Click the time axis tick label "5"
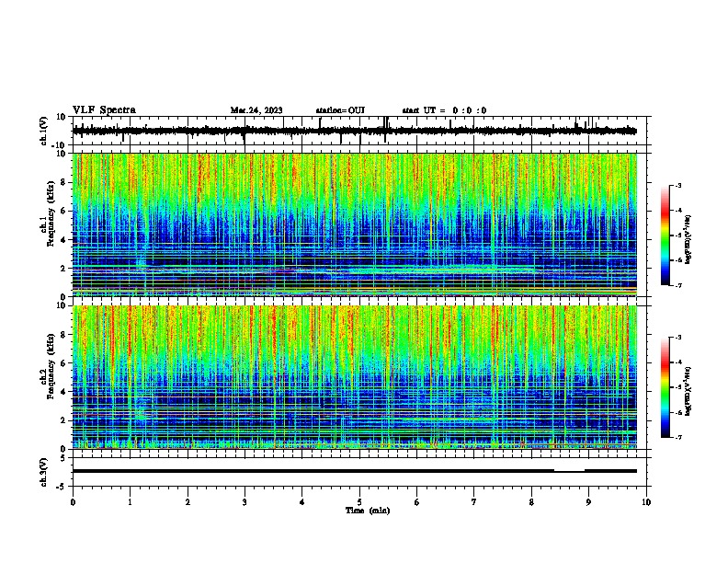Screen dimensions: 728x563 click(x=359, y=502)
